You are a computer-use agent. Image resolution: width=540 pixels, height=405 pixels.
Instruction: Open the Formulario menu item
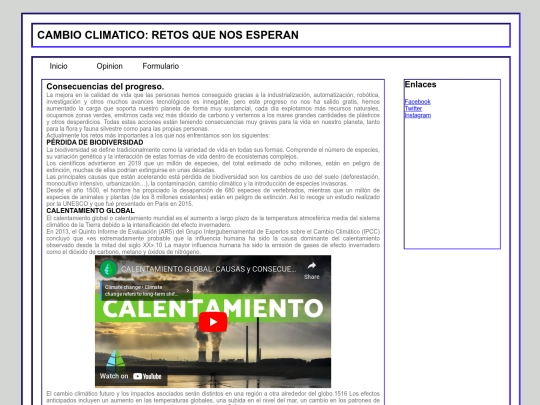click(x=161, y=66)
